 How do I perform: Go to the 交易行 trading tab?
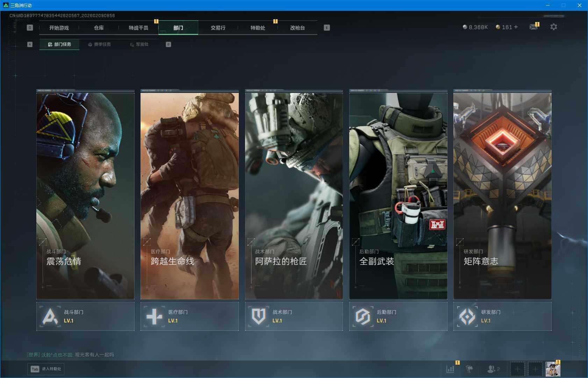[218, 28]
